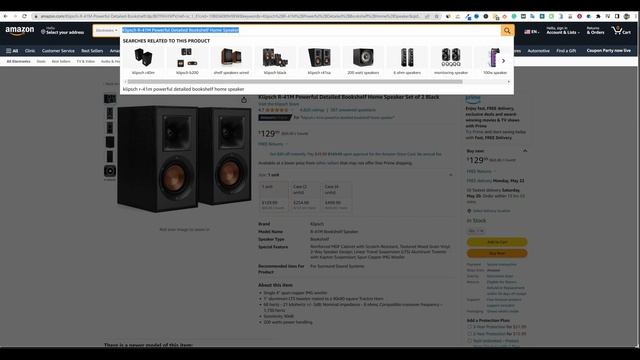Image resolution: width=640 pixels, height=360 pixels.
Task: Select the 200 watt speakers suggestion
Action: [x=363, y=60]
